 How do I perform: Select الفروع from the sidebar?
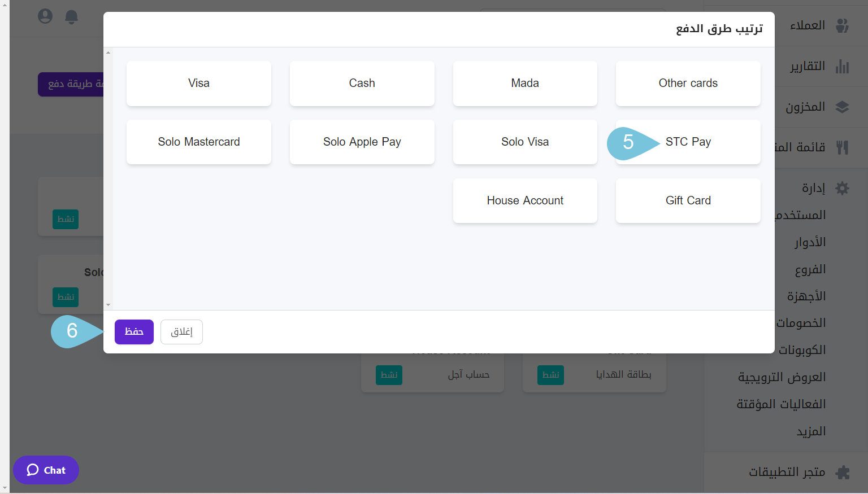[810, 269]
